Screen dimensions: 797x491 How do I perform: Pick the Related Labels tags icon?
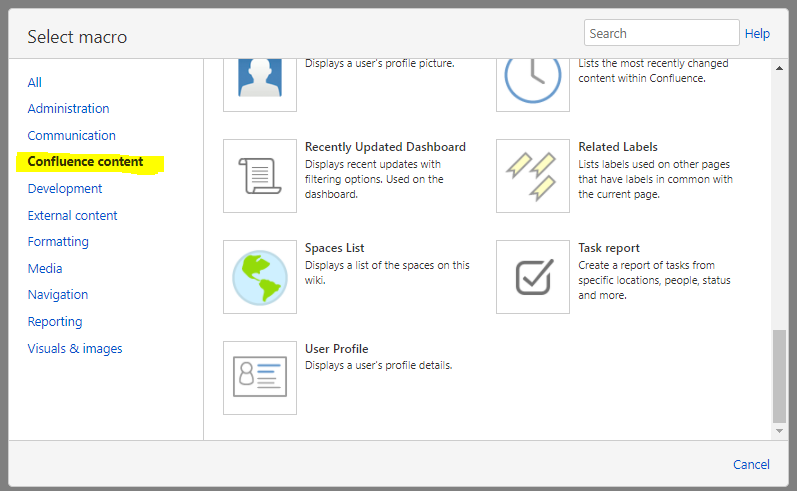(x=533, y=176)
